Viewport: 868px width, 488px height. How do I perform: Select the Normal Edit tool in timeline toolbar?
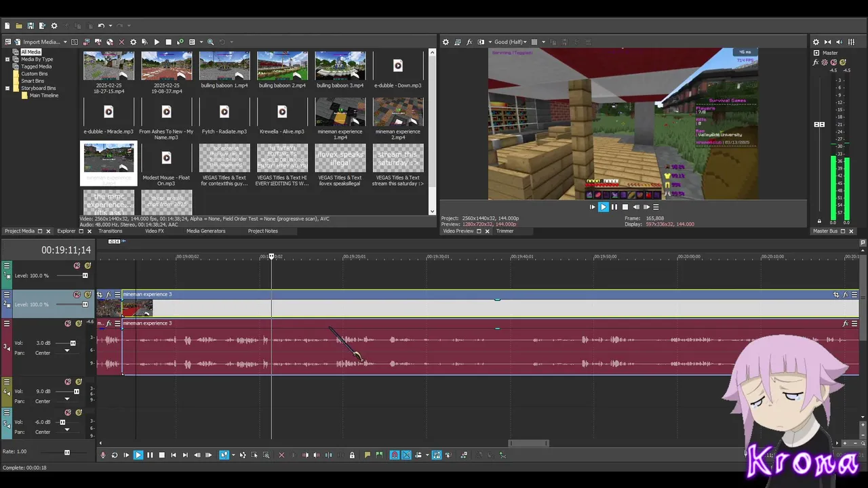pos(224,455)
